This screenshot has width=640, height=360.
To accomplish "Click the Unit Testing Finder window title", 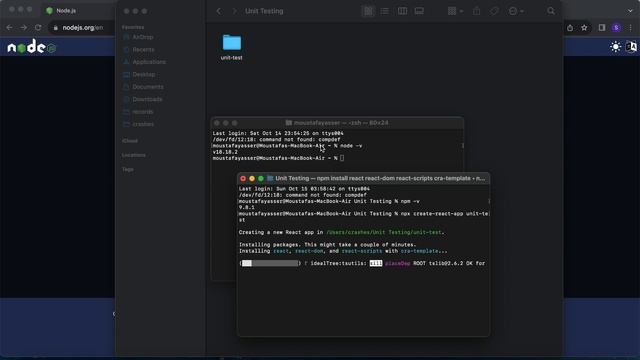I will coord(264,11).
